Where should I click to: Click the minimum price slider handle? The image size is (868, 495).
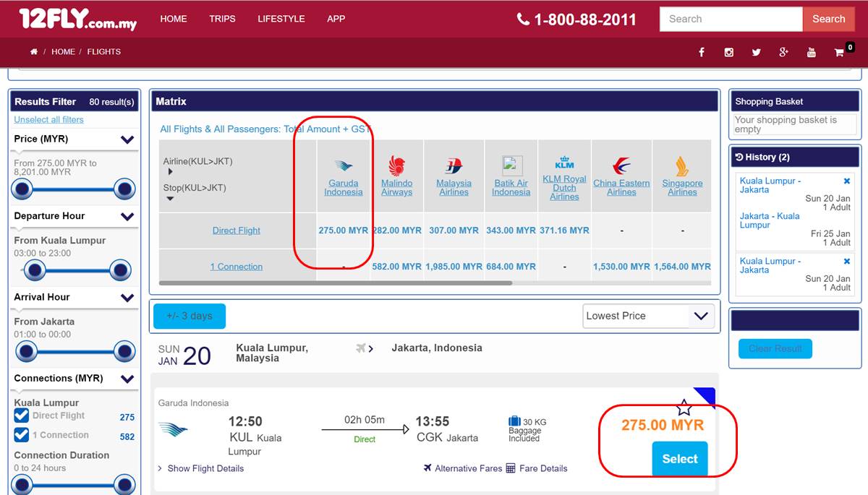[x=23, y=189]
